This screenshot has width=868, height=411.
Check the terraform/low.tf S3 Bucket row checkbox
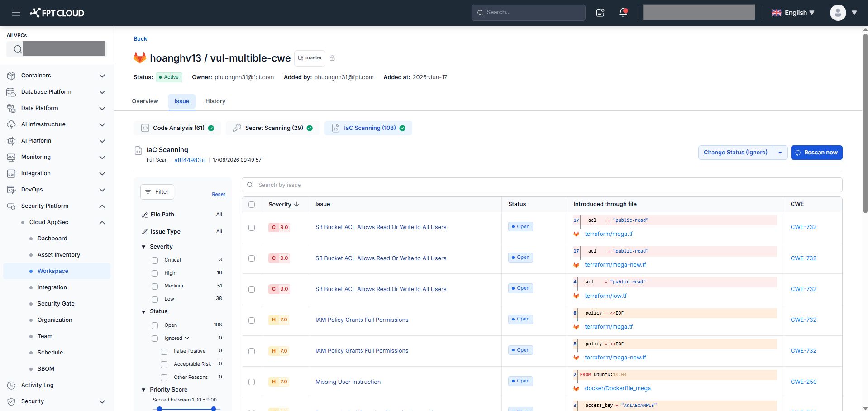click(x=252, y=289)
